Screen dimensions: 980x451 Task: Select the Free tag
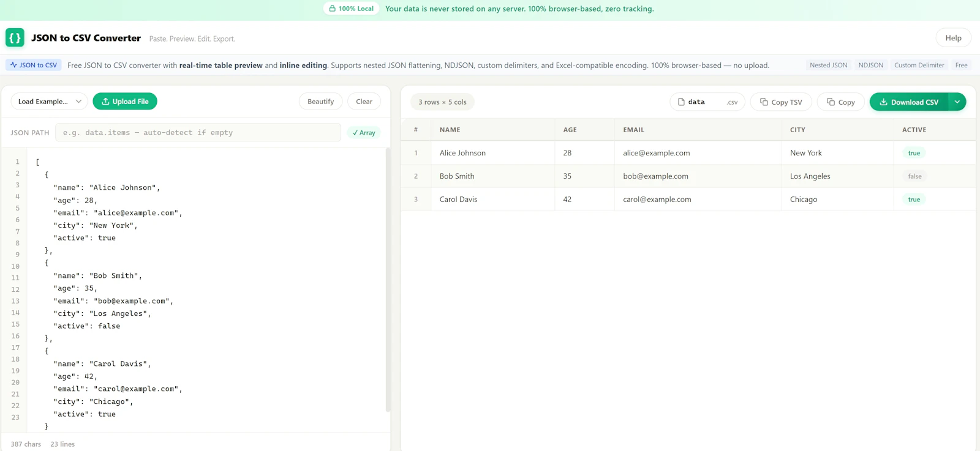(x=961, y=65)
